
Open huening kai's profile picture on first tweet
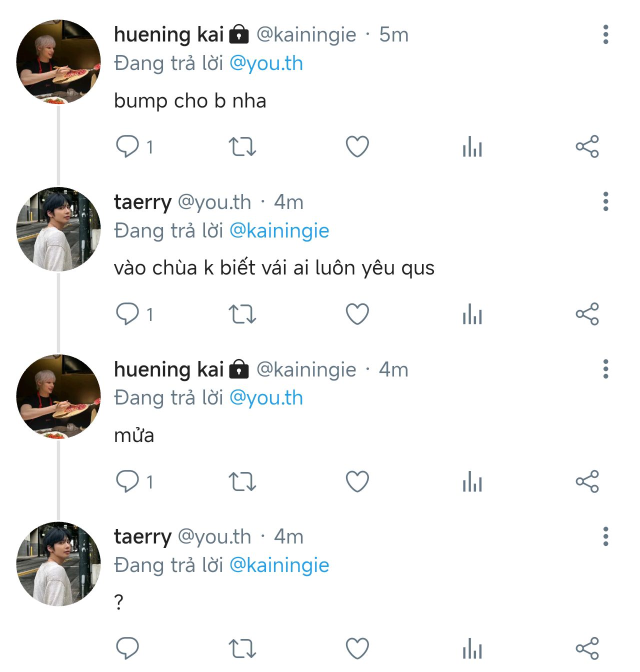58,62
